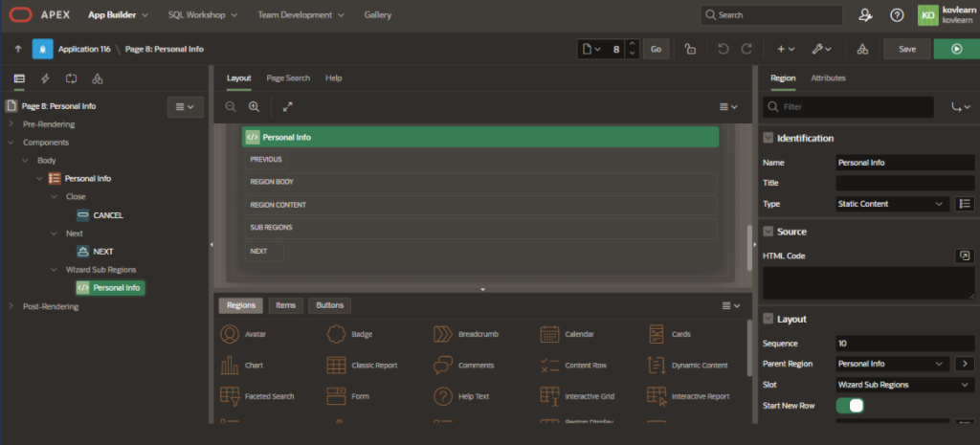Image resolution: width=980 pixels, height=445 pixels.
Task: Pick the Classic Report region type
Action: (x=363, y=365)
